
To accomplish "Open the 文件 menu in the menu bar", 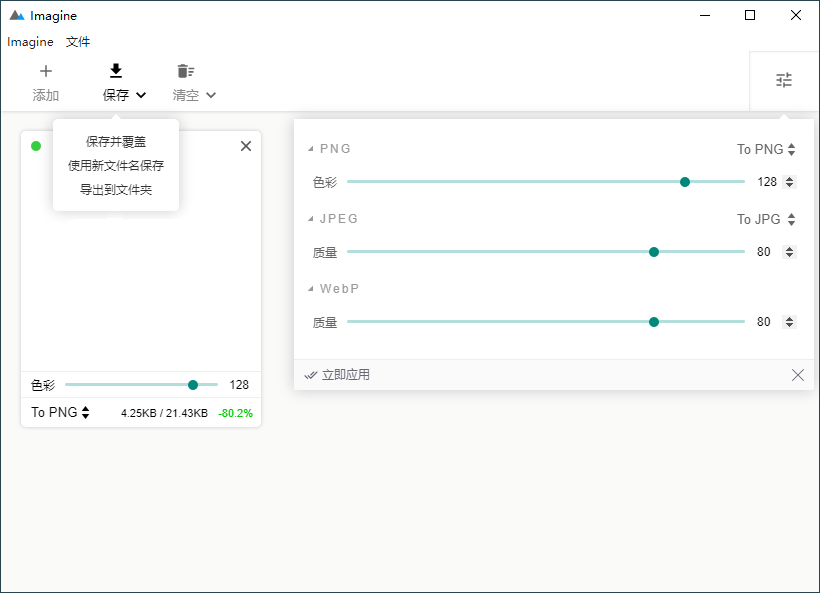I will (78, 42).
